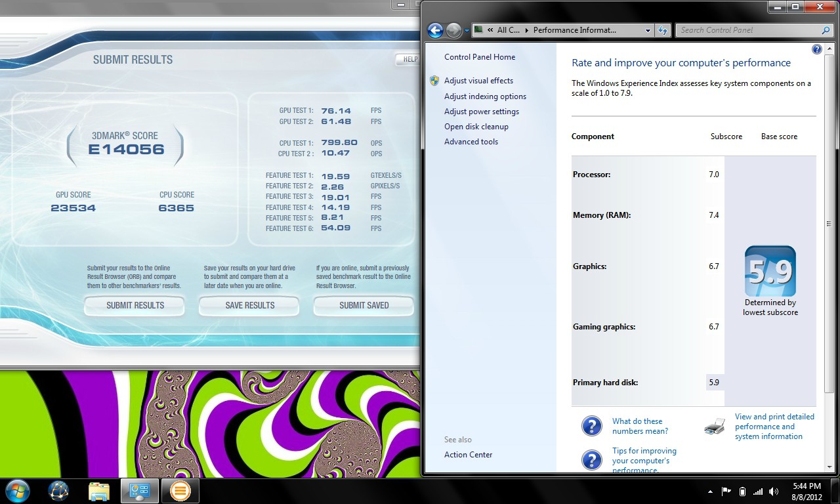Select the Processor subscore 7.0
Image resolution: width=840 pixels, height=504 pixels.
pyautogui.click(x=714, y=175)
